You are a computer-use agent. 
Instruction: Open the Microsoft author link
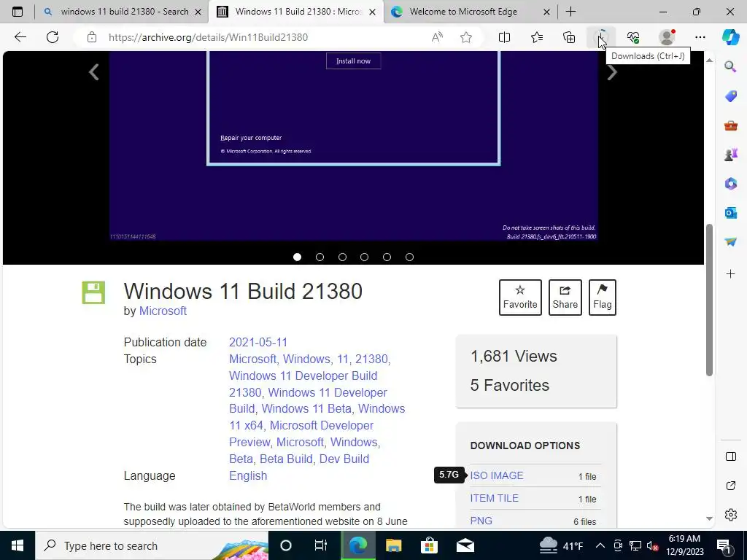[x=163, y=311]
